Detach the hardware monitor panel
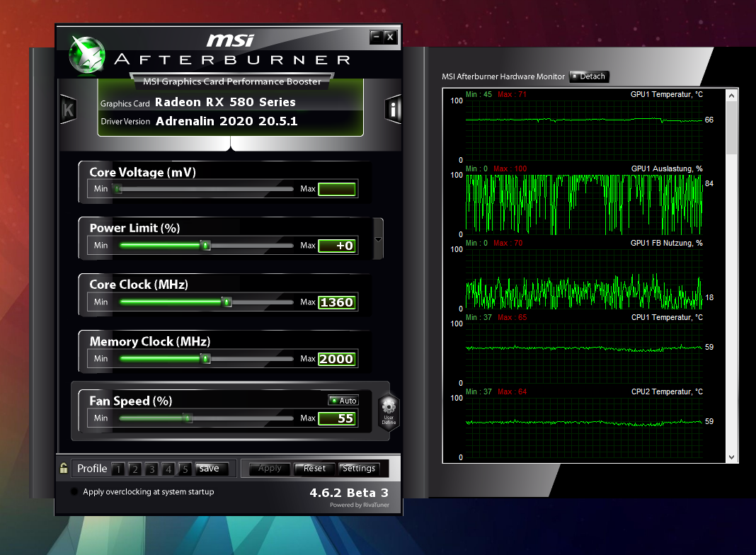Image resolution: width=756 pixels, height=555 pixels. pos(589,76)
